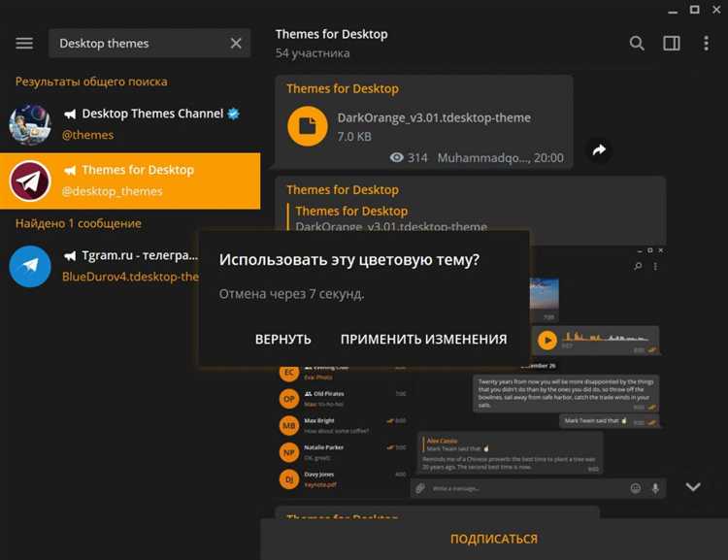Screen dimensions: 728x560
Task: Open the Tgram.ru message result
Action: pos(100,266)
